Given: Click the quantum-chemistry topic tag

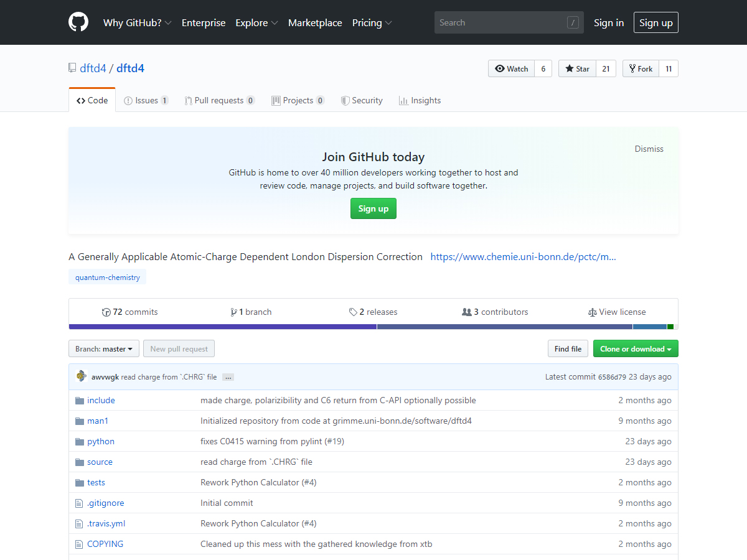Looking at the screenshot, I should pyautogui.click(x=108, y=278).
